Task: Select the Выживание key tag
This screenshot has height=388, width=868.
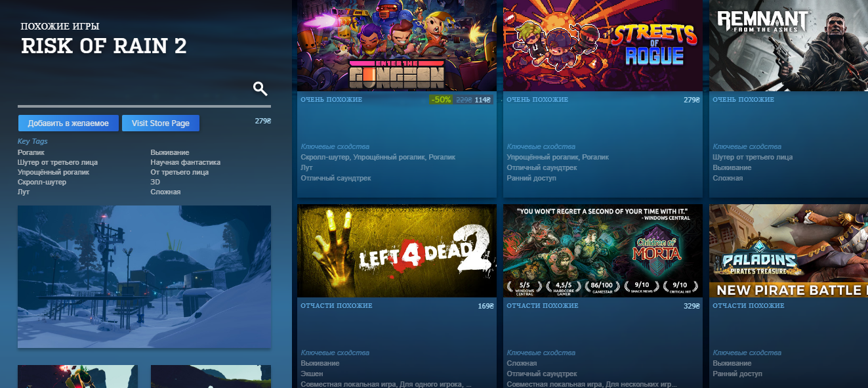Action: tap(169, 152)
